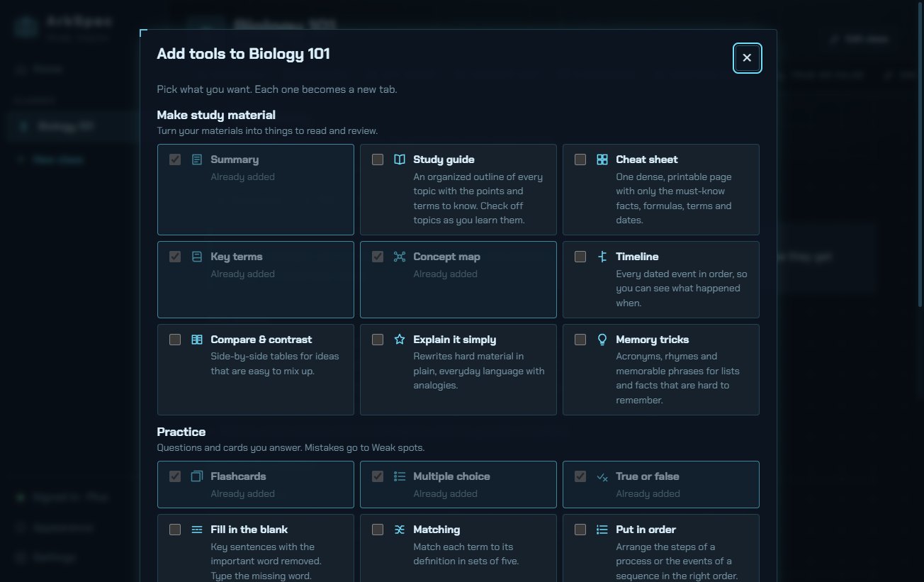Click the 'Cheat sheet' card title
The height and width of the screenshot is (582, 924).
click(x=647, y=160)
